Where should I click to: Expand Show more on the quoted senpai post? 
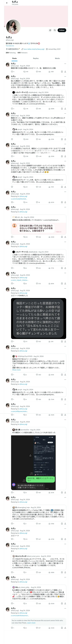pyautogui.click(x=16, y=370)
